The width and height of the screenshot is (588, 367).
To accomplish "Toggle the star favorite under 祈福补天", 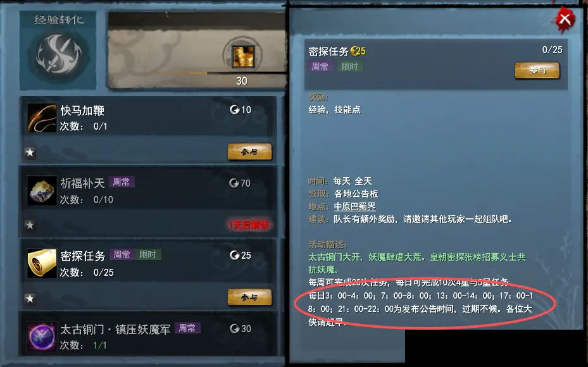I will 30,225.
